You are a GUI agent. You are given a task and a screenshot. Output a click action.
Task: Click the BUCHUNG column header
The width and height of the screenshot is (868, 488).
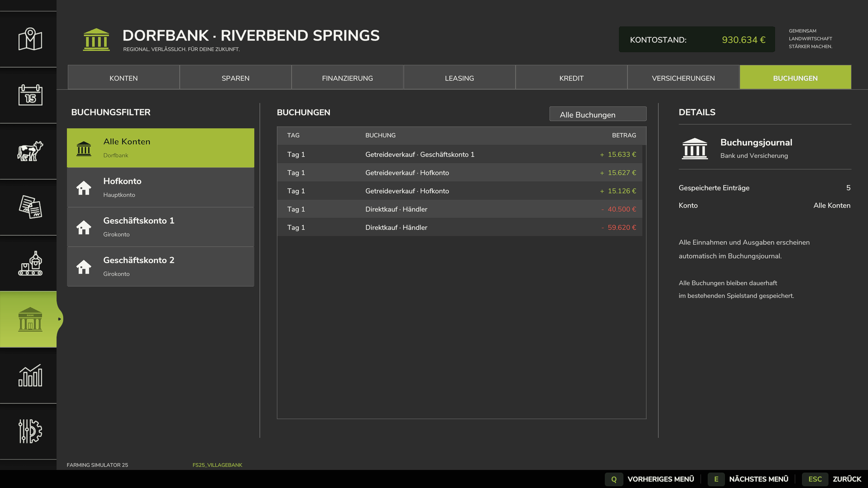pyautogui.click(x=380, y=135)
